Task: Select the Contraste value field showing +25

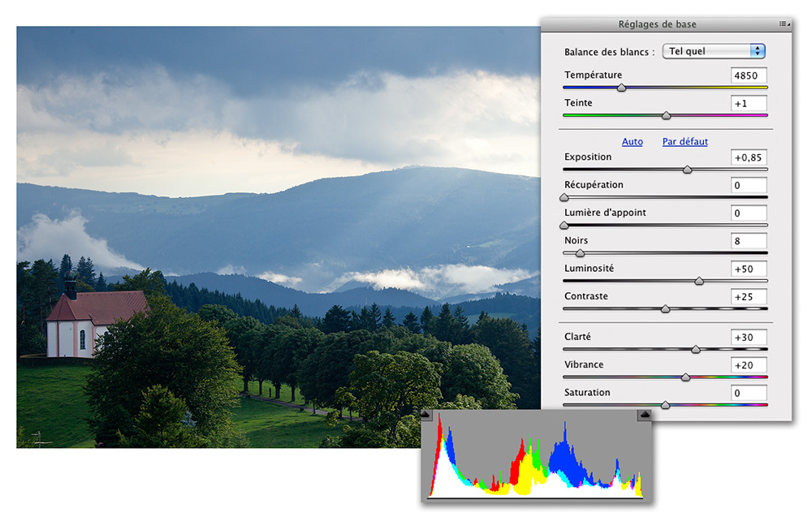Action: (749, 297)
